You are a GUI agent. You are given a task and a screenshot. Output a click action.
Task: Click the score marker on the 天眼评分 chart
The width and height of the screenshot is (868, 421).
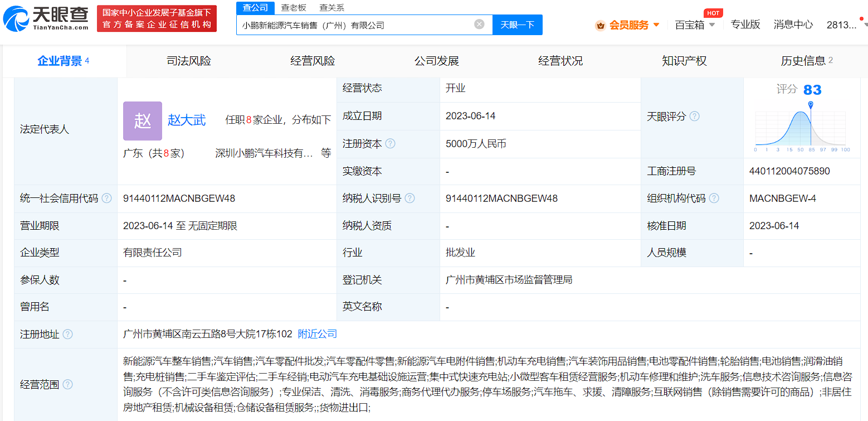click(x=811, y=105)
